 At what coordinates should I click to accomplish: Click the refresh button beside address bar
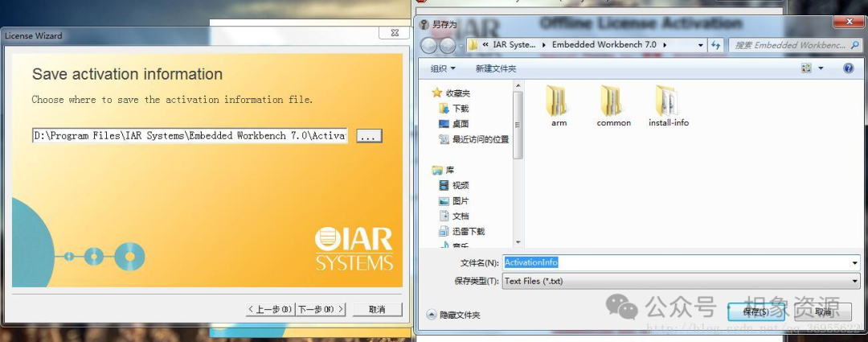pos(716,45)
